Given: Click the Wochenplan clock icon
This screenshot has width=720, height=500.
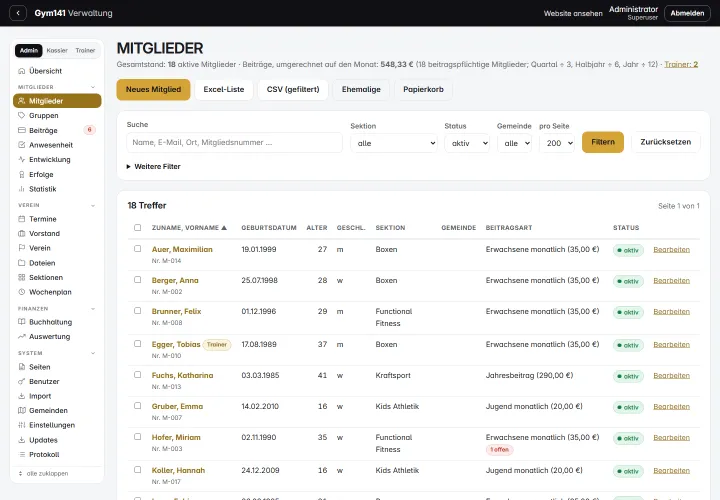Looking at the screenshot, I should pyautogui.click(x=21, y=292).
